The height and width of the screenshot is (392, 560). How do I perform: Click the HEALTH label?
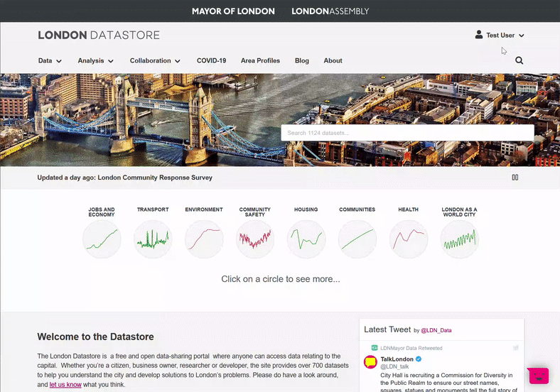click(x=408, y=209)
